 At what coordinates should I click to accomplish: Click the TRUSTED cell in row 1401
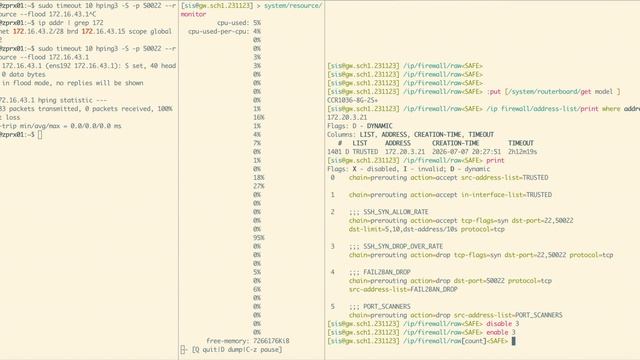365,151
